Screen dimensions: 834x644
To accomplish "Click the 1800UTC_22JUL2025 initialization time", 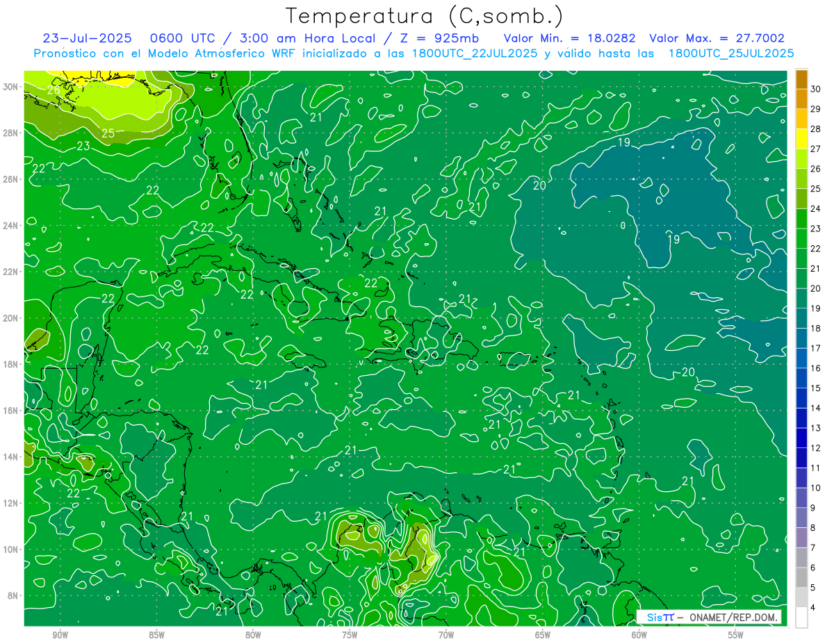I will pos(474,53).
